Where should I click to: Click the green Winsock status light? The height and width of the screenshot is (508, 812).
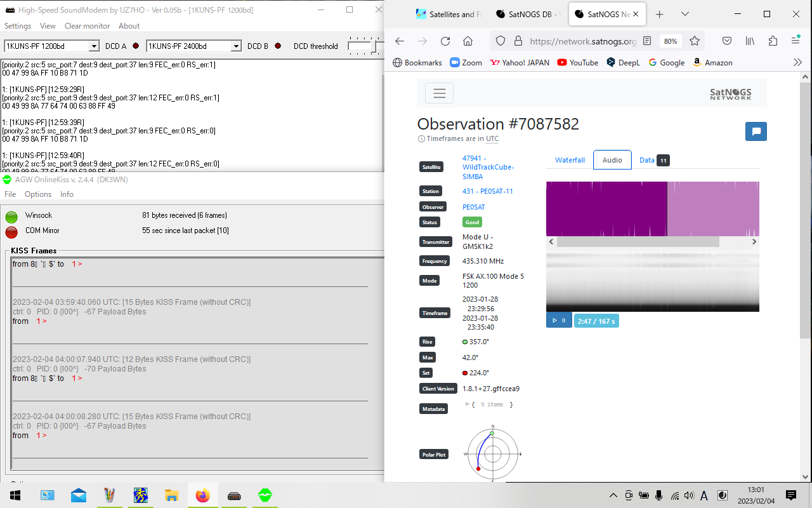(x=11, y=217)
